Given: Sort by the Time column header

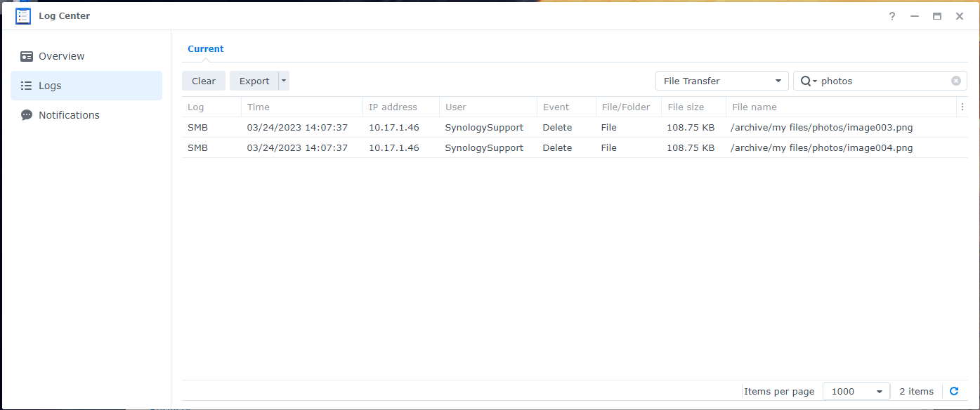Looking at the screenshot, I should coord(259,107).
